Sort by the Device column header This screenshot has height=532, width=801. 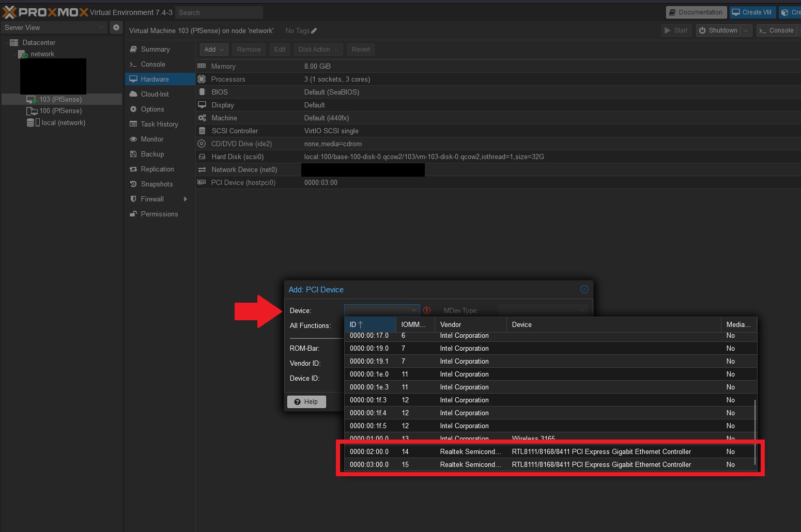tap(613, 324)
